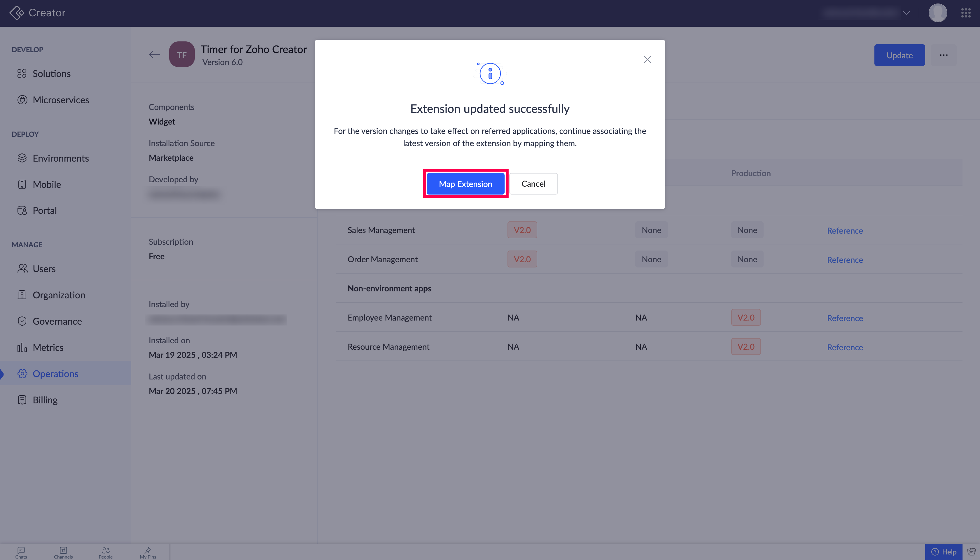Click Reference link for Sales Management

[x=845, y=230]
